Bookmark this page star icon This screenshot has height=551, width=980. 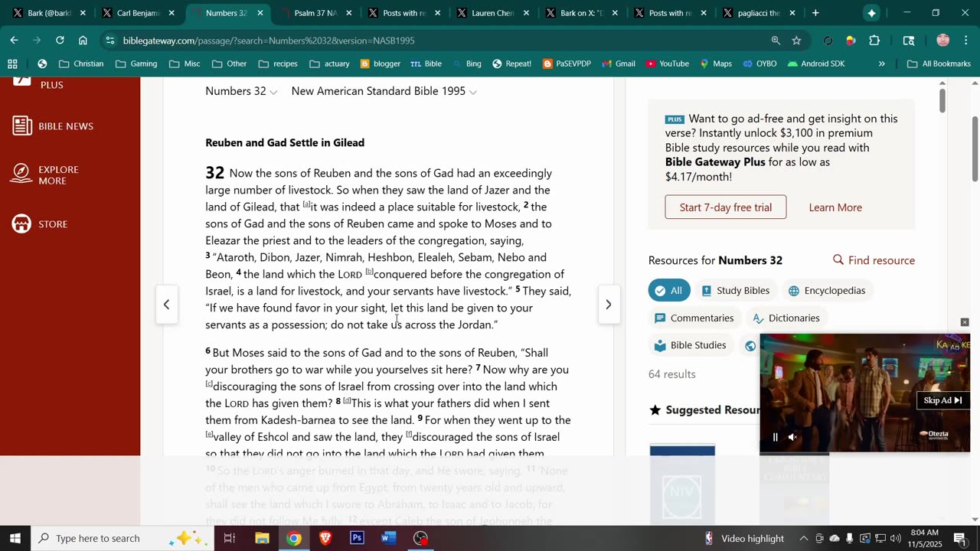[796, 41]
